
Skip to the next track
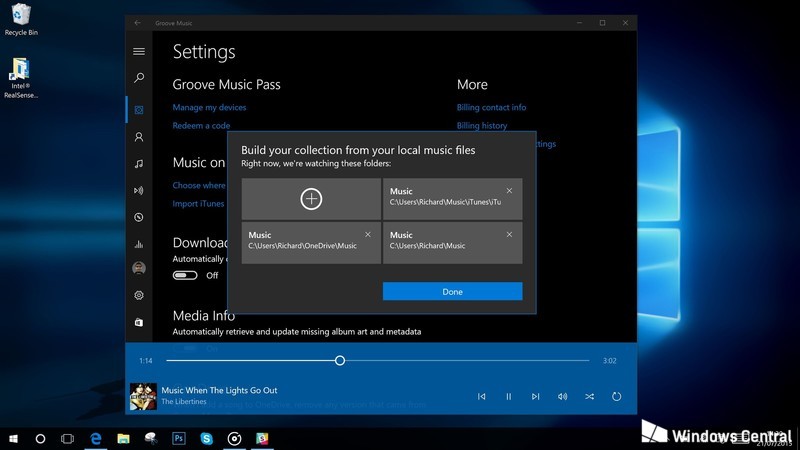[x=535, y=396]
